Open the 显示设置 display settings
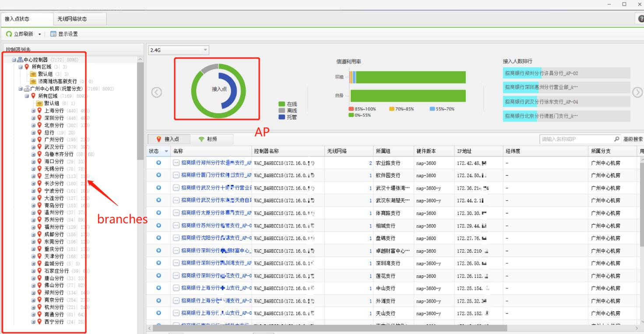Screen dimensions: 644x334 [64, 34]
